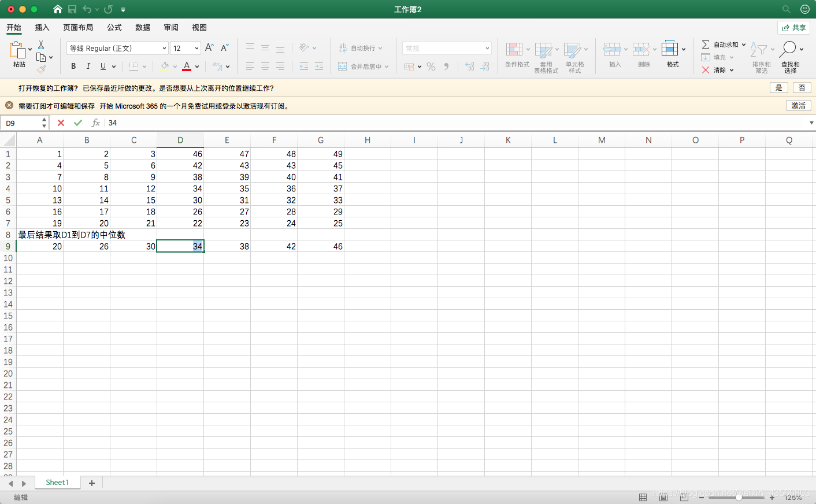Activate the Format Painter brush
This screenshot has width=816, height=504.
pos(41,69)
